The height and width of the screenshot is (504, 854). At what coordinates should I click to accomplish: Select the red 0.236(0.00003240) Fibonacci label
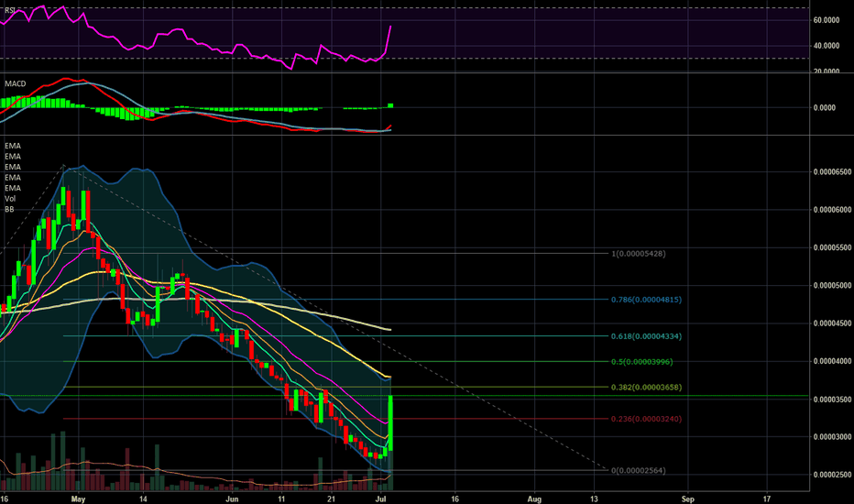646,419
